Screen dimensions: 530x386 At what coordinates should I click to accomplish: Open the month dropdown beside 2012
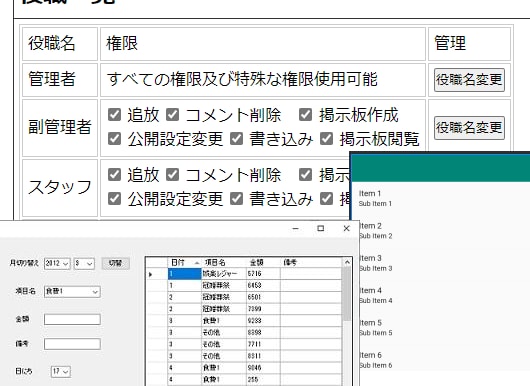pos(84,263)
